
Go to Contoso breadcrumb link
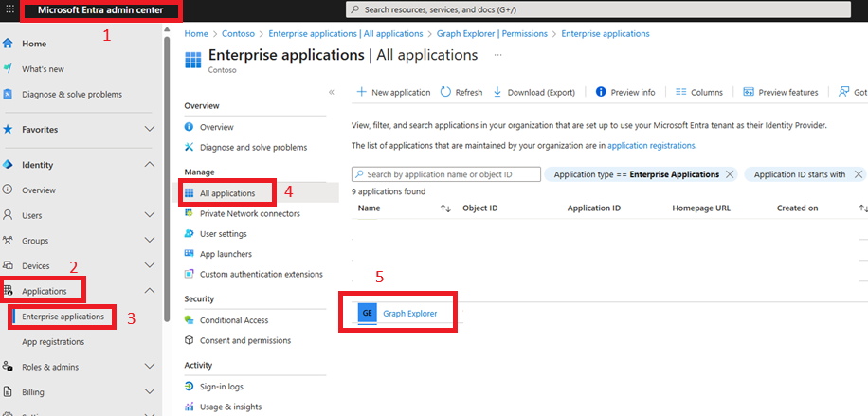click(x=238, y=34)
